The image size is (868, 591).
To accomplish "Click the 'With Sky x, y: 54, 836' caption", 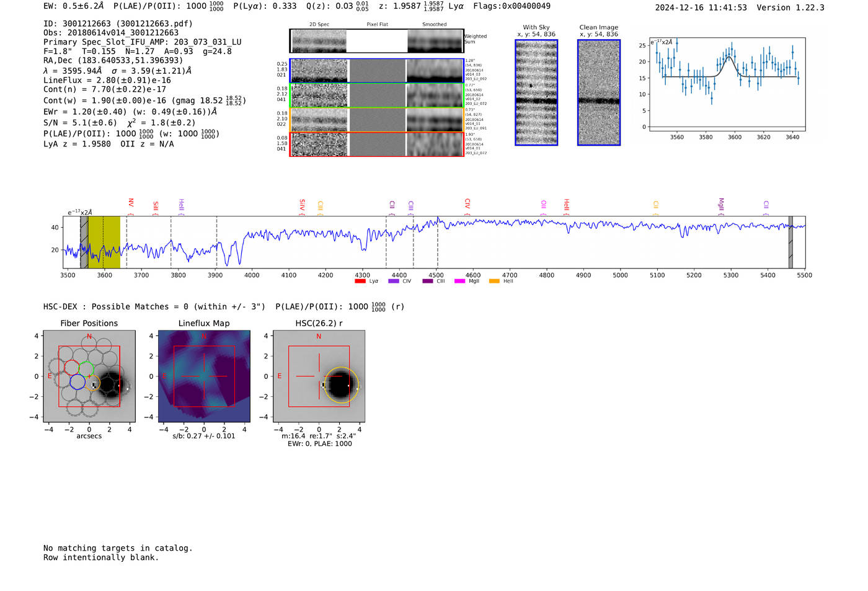I will point(536,31).
